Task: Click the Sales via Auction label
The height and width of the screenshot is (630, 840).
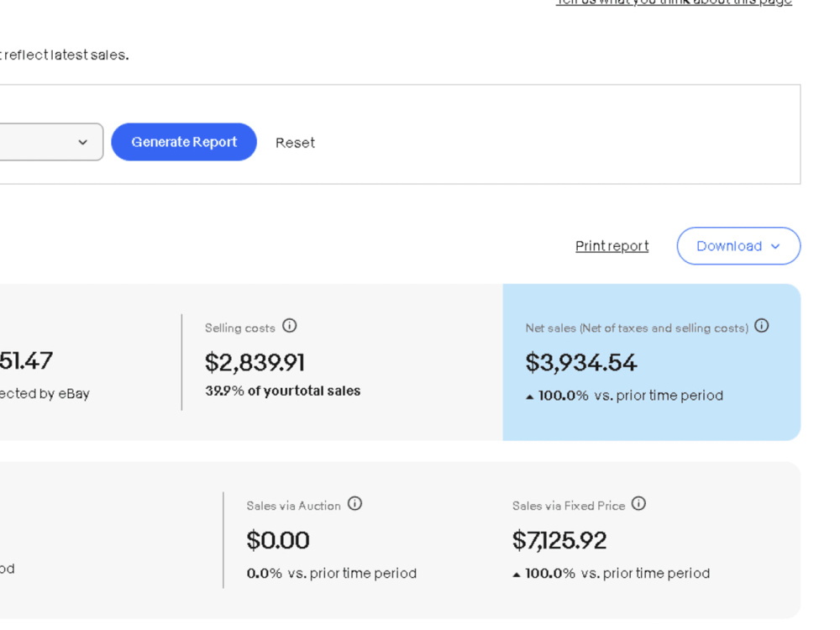Action: pos(293,506)
